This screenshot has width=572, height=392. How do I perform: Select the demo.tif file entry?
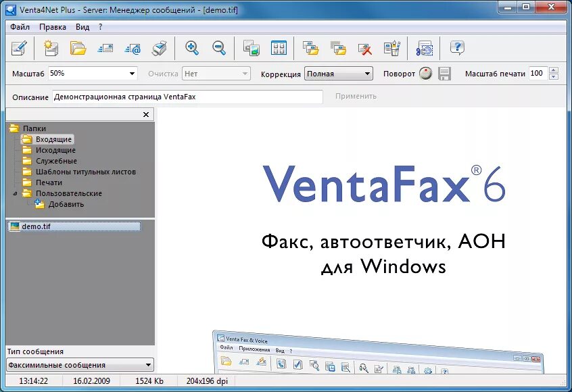tap(74, 226)
